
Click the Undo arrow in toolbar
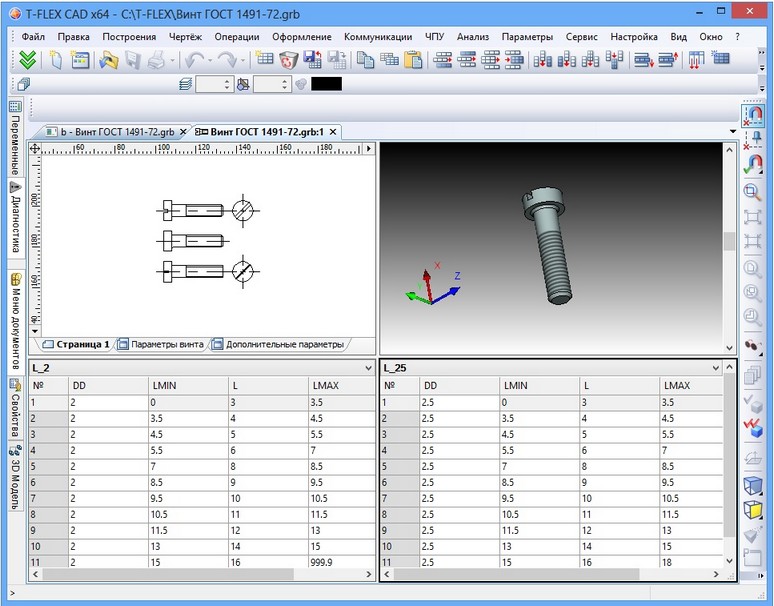click(194, 60)
